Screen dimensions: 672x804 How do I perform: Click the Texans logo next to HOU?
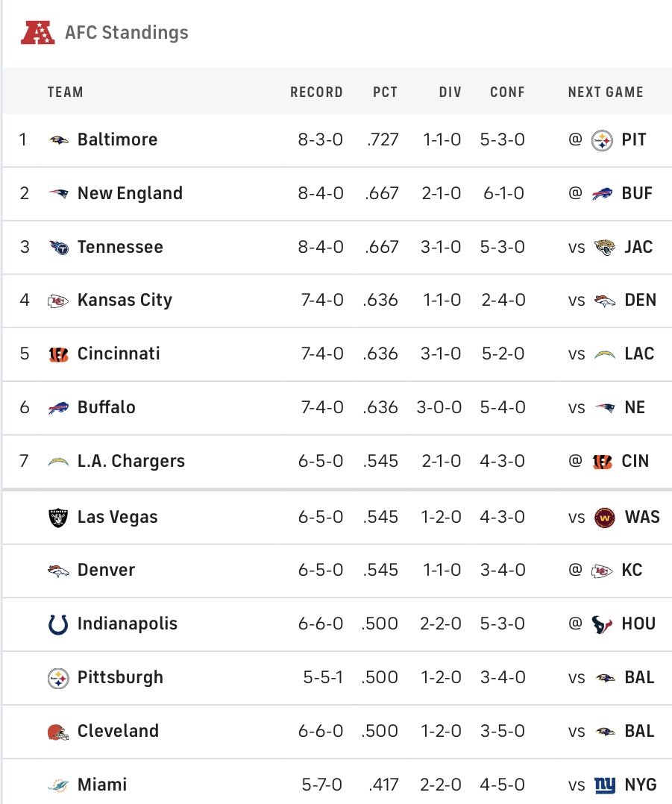602,624
